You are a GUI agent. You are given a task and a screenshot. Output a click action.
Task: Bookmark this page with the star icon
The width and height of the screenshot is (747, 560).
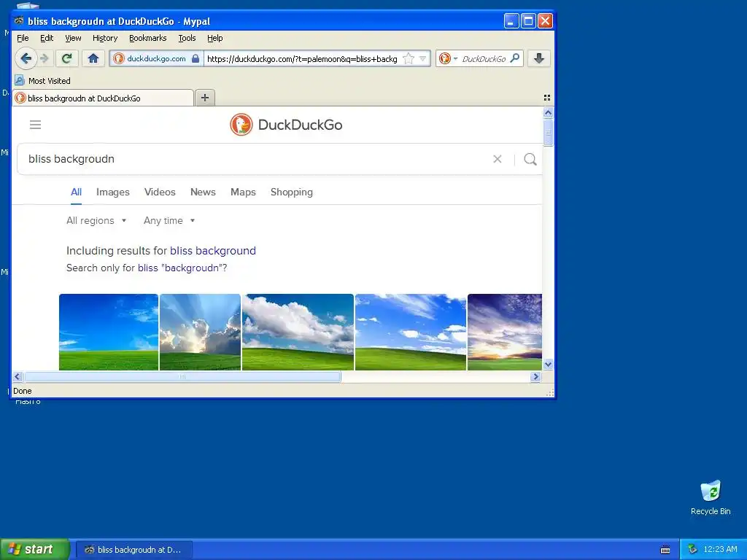tap(409, 58)
